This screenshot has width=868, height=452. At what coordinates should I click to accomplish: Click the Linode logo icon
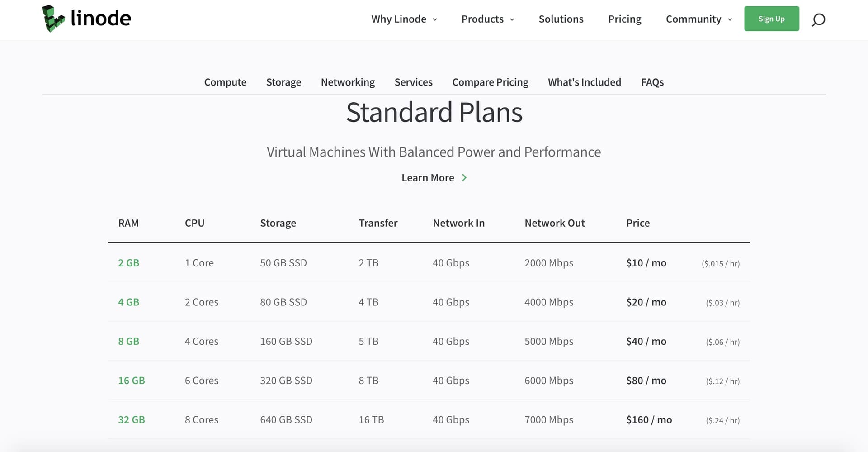point(53,19)
